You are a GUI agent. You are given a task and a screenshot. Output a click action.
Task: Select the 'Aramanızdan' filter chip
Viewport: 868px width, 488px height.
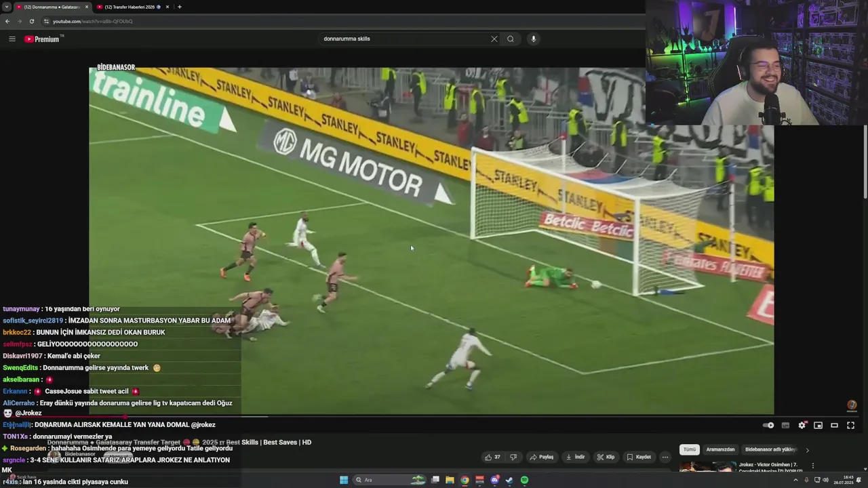[x=720, y=449]
